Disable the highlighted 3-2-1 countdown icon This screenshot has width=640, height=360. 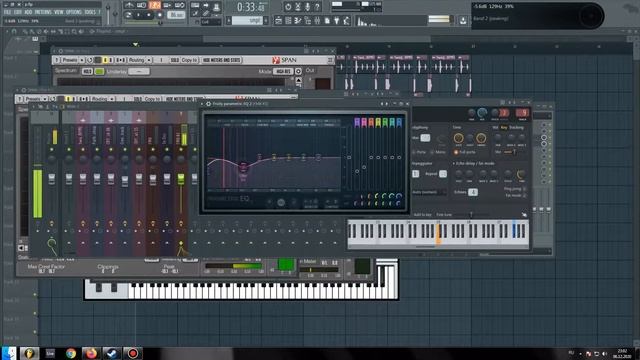[155, 5]
